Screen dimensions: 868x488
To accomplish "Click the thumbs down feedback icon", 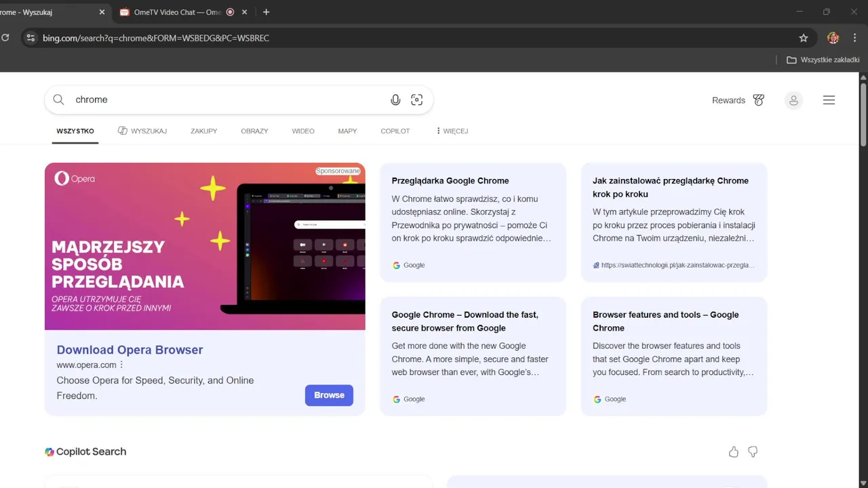I will [753, 452].
